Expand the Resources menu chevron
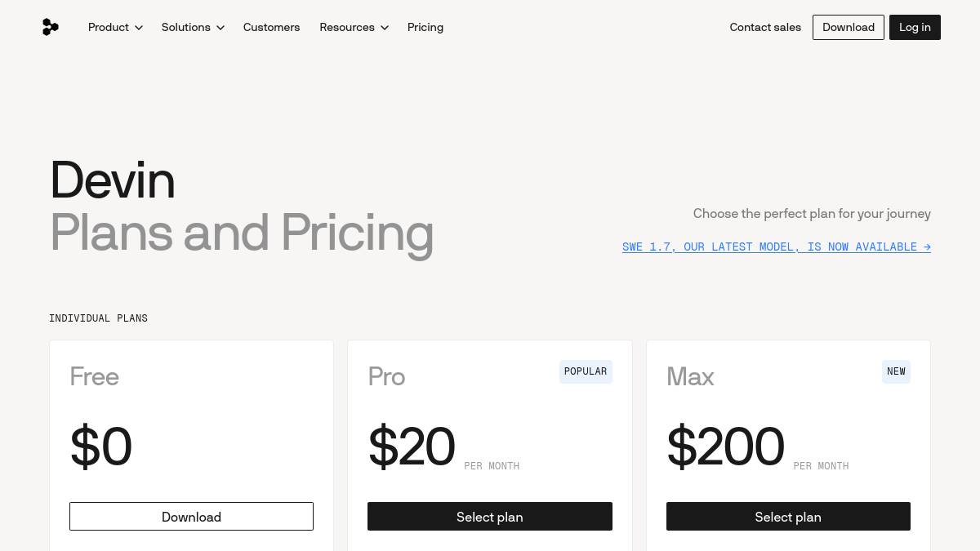The height and width of the screenshot is (551, 980). coord(385,28)
